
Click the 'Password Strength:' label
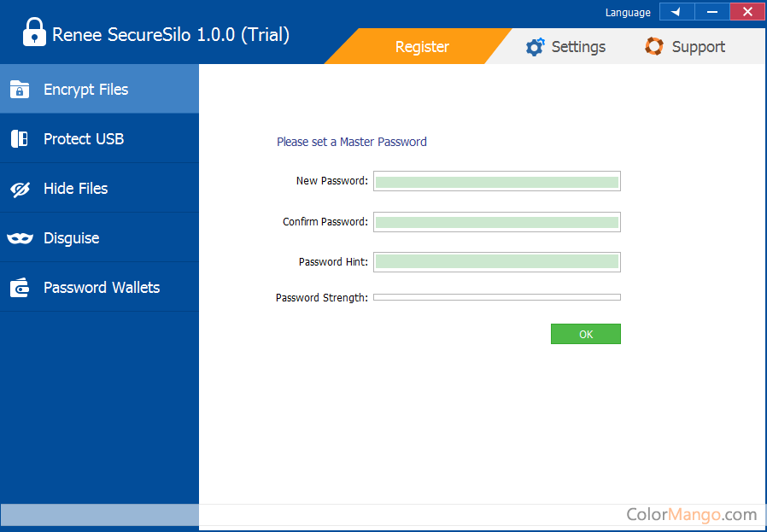[x=322, y=298]
